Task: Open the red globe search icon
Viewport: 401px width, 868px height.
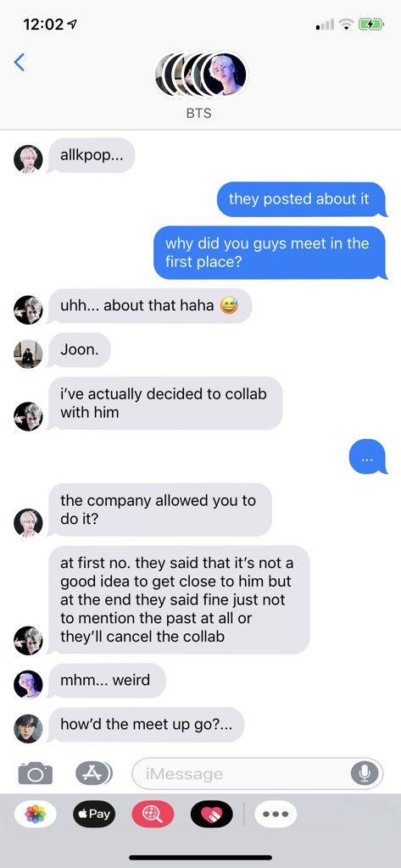Action: pyautogui.click(x=153, y=814)
